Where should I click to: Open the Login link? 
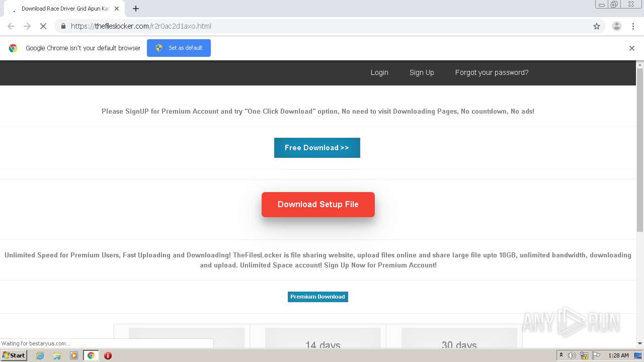379,72
